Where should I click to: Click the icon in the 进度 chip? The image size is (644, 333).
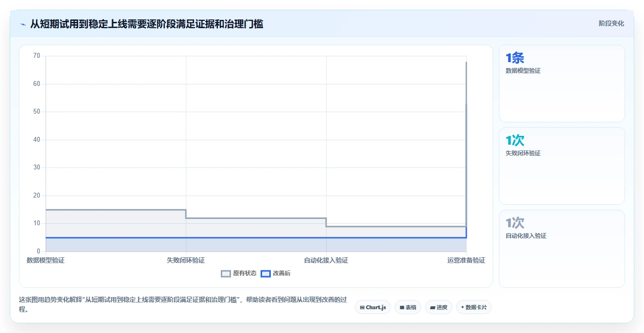click(x=432, y=308)
